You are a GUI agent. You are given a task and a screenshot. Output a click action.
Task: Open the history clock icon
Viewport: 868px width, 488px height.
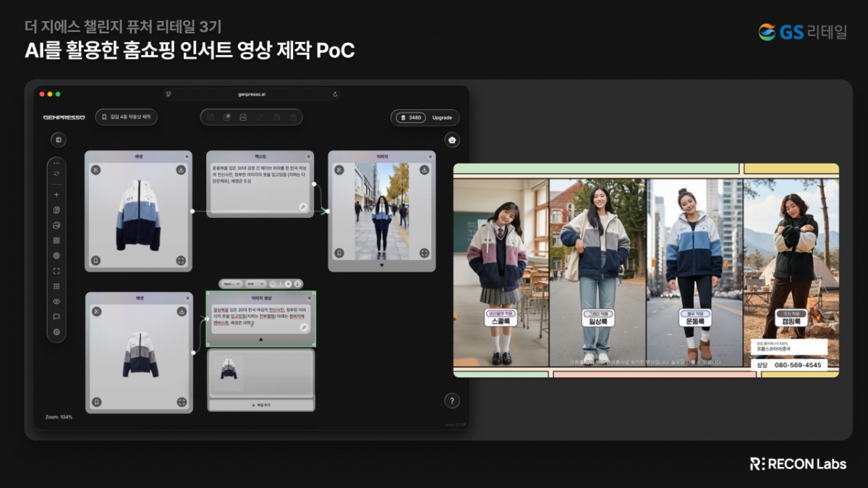[56, 332]
